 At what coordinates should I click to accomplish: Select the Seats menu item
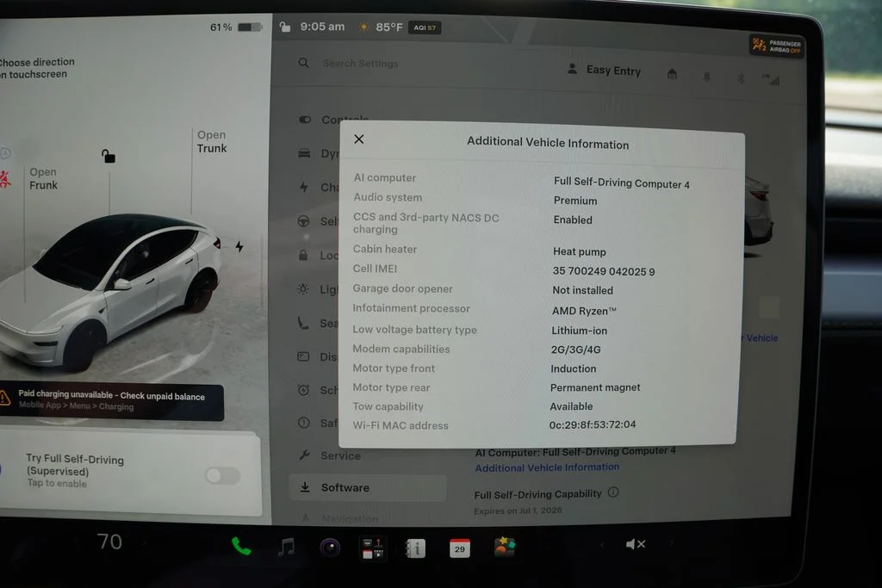pyautogui.click(x=319, y=323)
